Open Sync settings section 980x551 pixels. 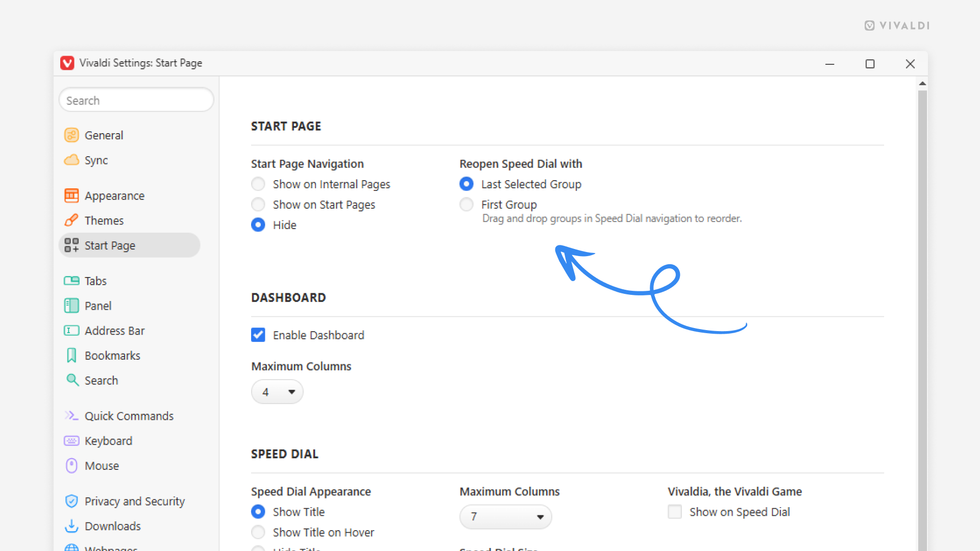(x=129, y=160)
